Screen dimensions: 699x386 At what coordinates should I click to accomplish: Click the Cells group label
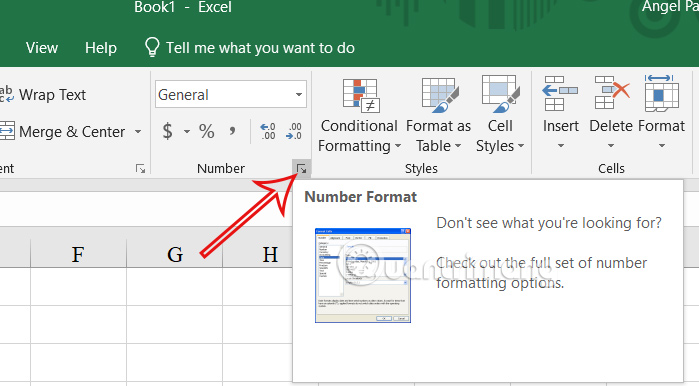pos(611,168)
